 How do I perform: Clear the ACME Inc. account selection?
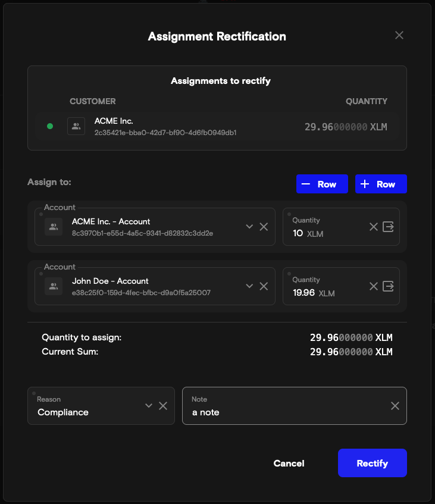pyautogui.click(x=264, y=227)
